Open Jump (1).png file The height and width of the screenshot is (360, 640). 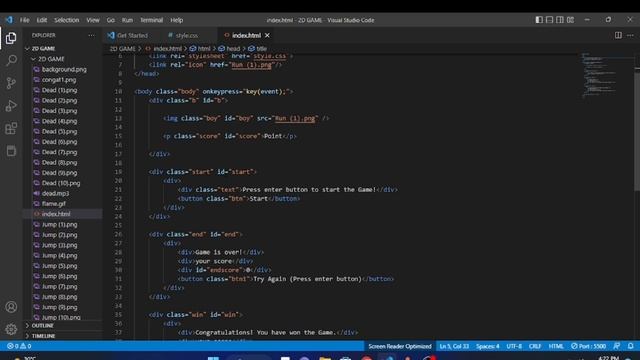(59, 224)
